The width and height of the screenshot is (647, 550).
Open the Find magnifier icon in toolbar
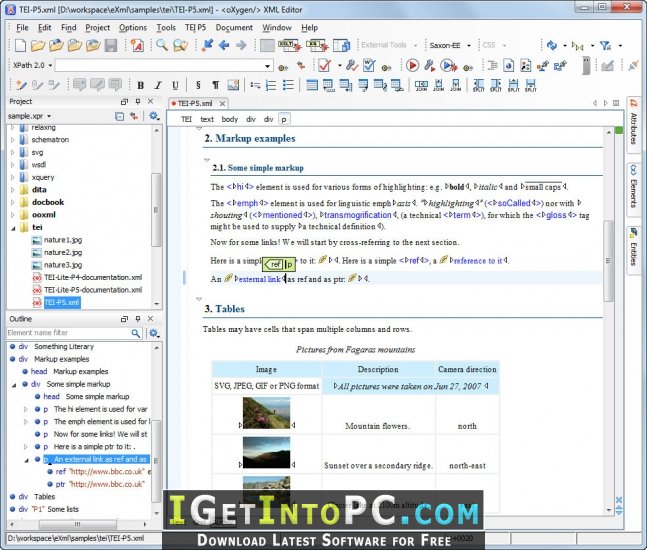click(x=162, y=45)
